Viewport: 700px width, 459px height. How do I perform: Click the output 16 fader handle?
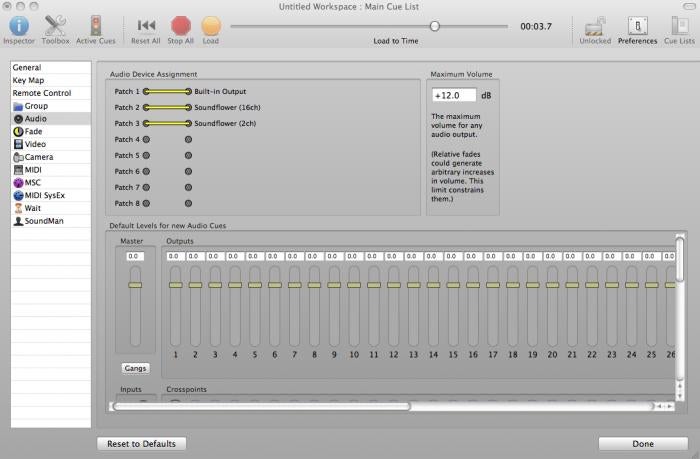473,285
